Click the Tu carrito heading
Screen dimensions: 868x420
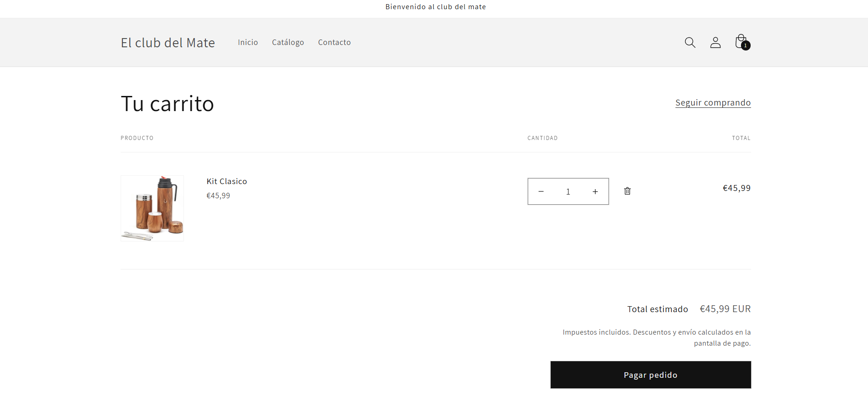click(x=167, y=104)
